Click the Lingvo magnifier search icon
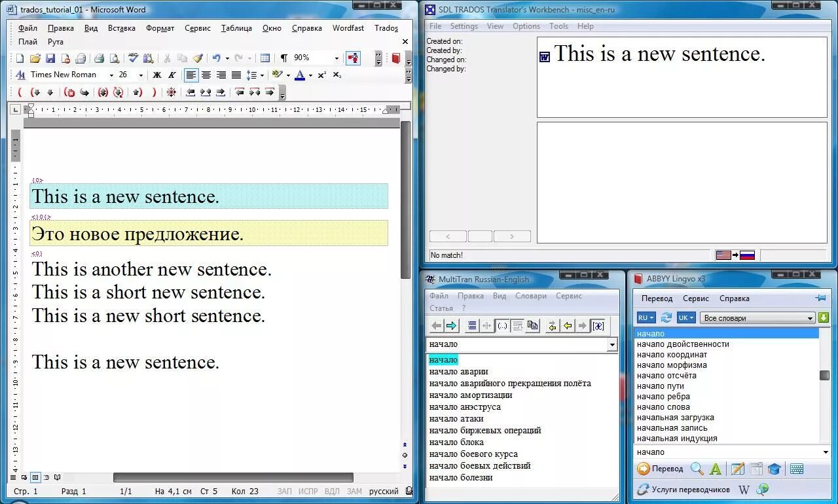Screen dimensions: 838x504 tap(697, 469)
